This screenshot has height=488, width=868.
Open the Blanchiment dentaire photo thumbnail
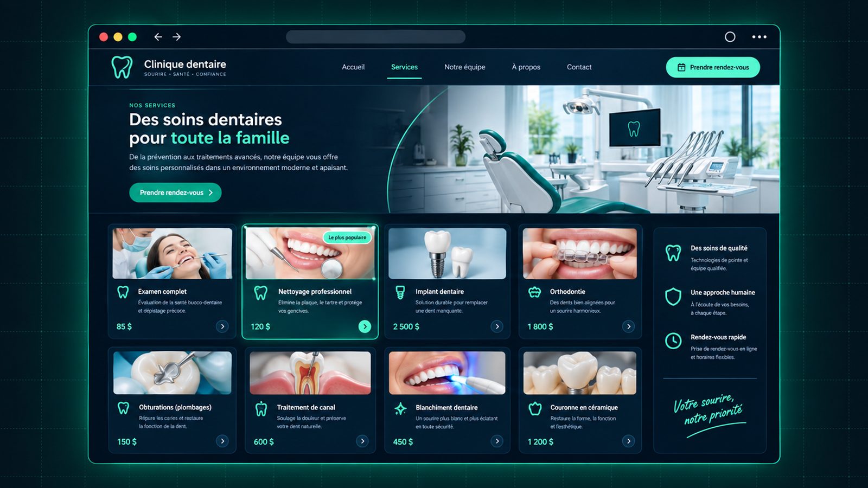click(x=447, y=373)
